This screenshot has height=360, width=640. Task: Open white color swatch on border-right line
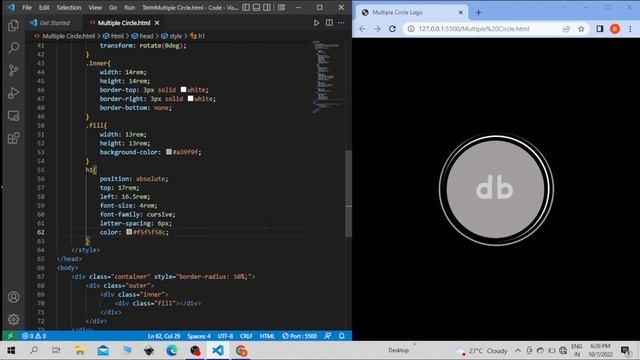tap(190, 98)
